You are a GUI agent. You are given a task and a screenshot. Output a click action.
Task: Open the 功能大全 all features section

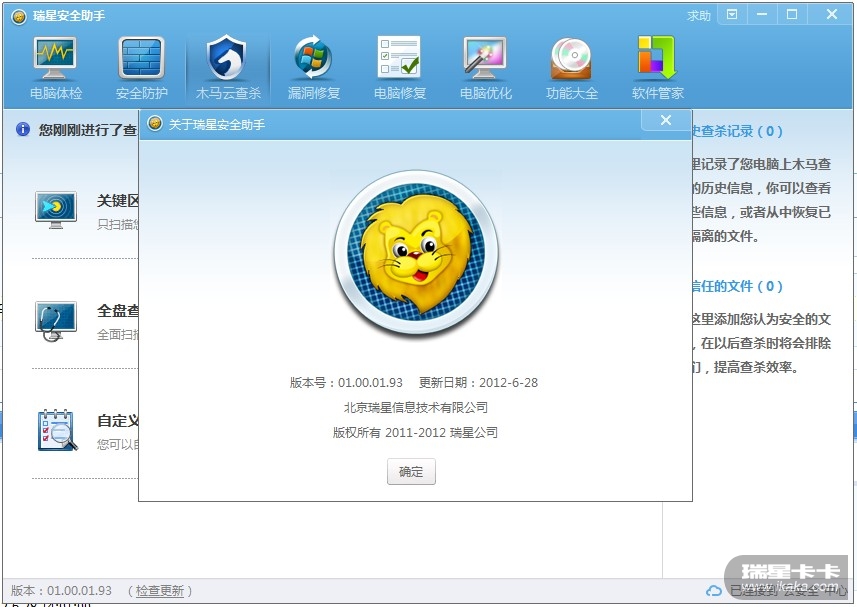coord(572,68)
